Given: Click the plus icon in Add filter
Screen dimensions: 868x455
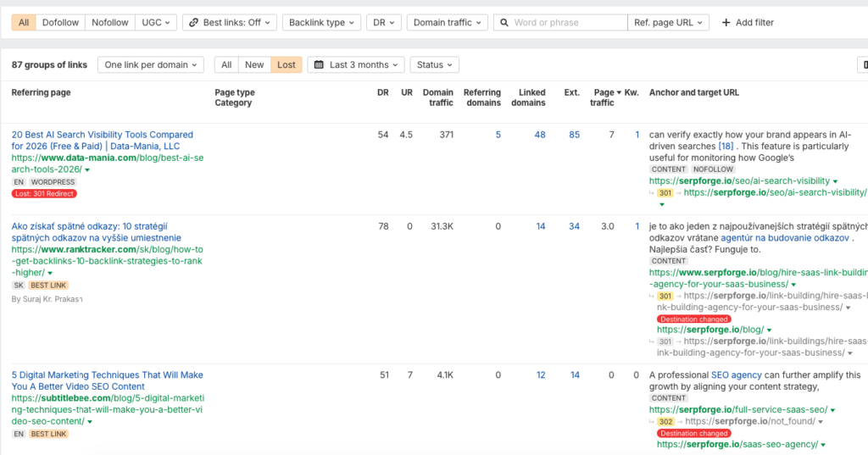Looking at the screenshot, I should [726, 23].
